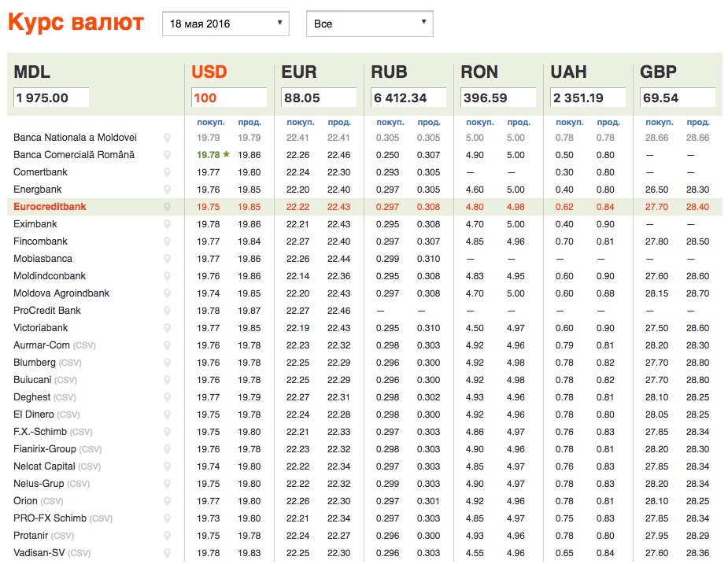Screen dimensions: 728x564
Task: Click location pin next to Vadisan-SV
Action: tap(167, 553)
